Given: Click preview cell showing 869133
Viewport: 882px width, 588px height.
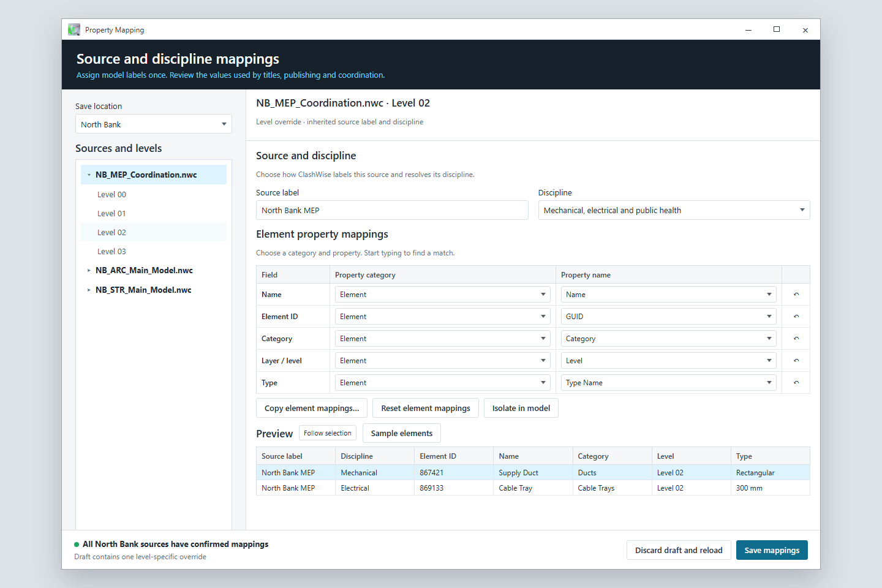Looking at the screenshot, I should point(454,488).
